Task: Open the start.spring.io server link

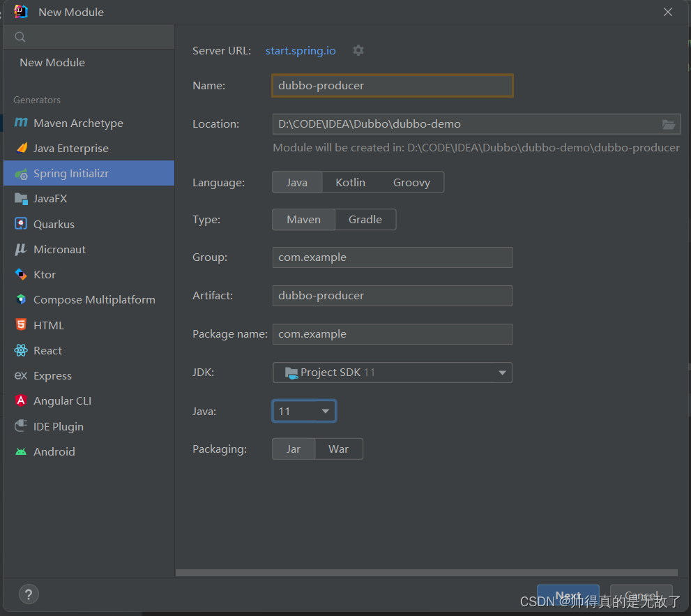Action: pos(301,51)
